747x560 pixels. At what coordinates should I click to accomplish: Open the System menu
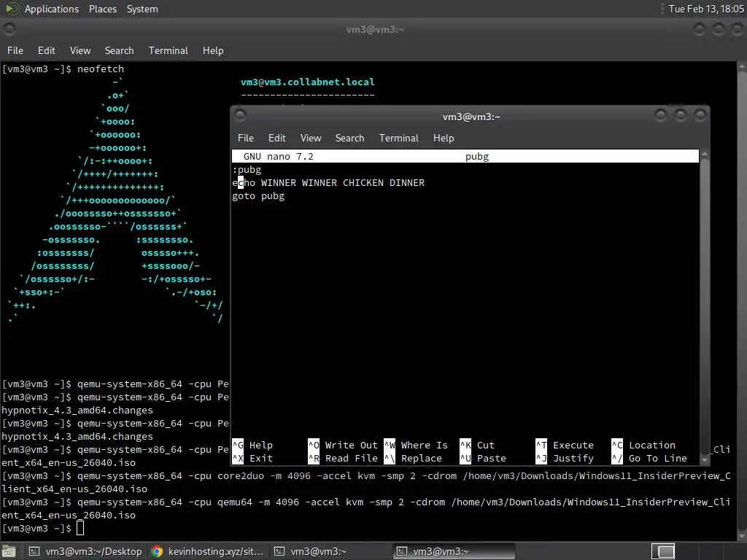[x=142, y=9]
